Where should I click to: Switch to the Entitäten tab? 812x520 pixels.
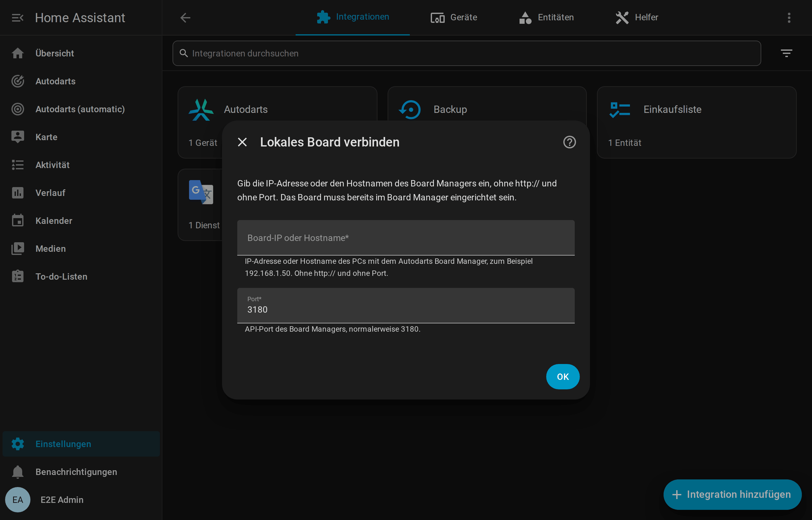click(x=546, y=17)
